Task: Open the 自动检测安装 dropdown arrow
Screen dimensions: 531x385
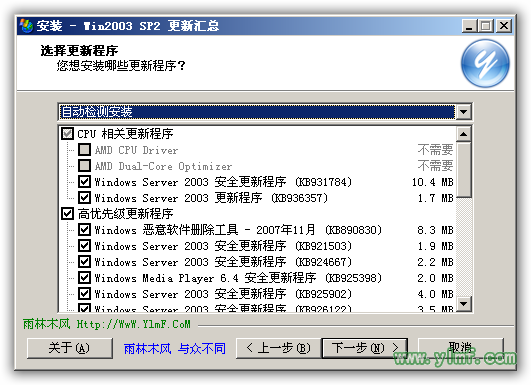Action: [x=463, y=112]
